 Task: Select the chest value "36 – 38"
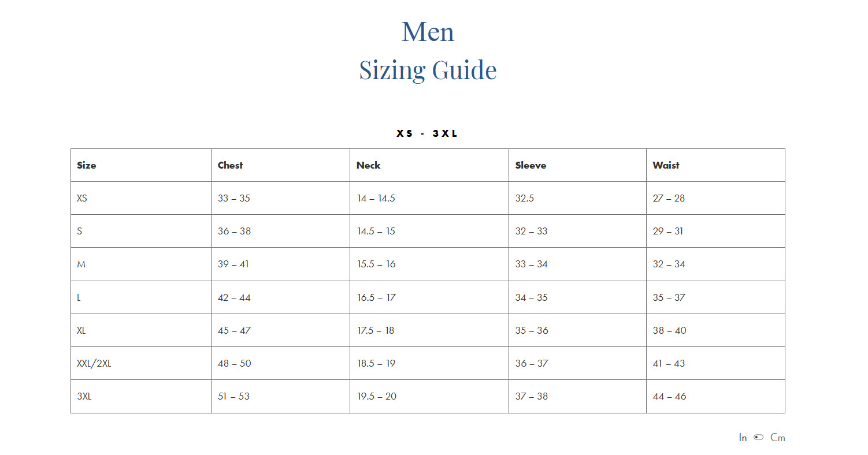[234, 231]
